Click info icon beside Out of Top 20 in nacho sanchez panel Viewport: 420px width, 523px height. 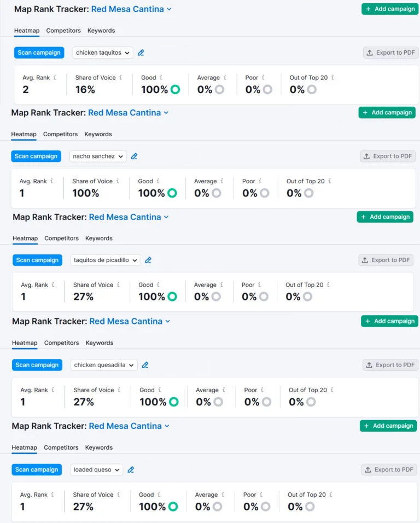[330, 181]
